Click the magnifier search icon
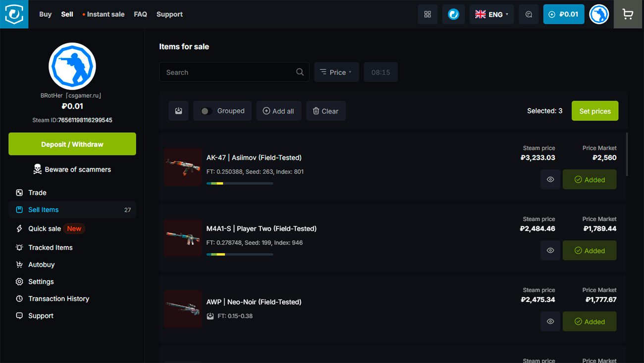Screen dimensions: 644x363 [x=300, y=72]
